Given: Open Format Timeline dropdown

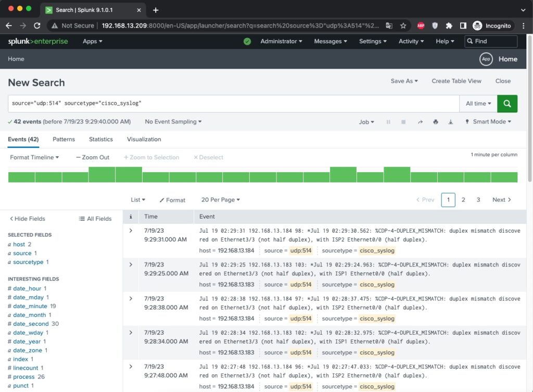Looking at the screenshot, I should (34, 157).
